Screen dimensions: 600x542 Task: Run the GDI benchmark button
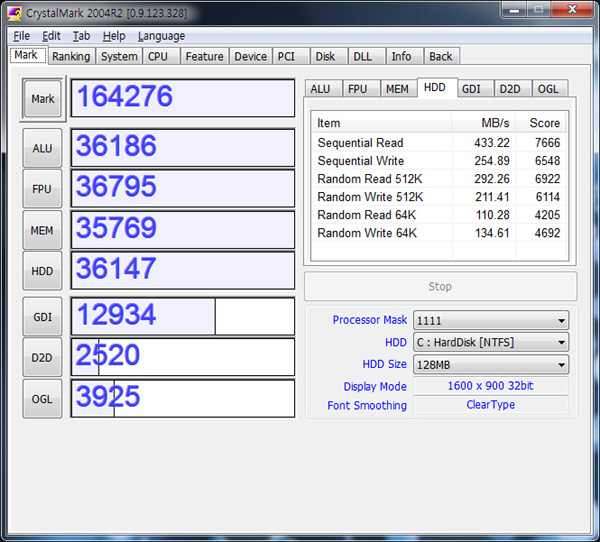coord(42,317)
